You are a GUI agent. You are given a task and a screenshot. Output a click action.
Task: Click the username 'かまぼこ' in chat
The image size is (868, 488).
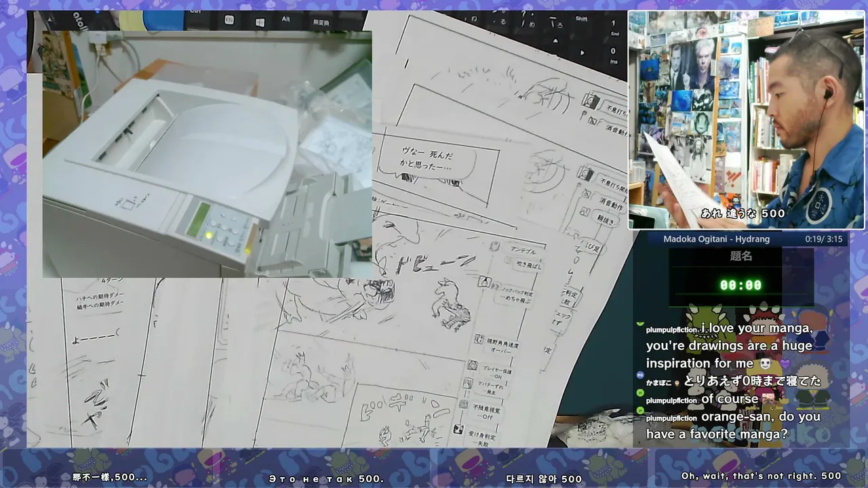point(658,383)
